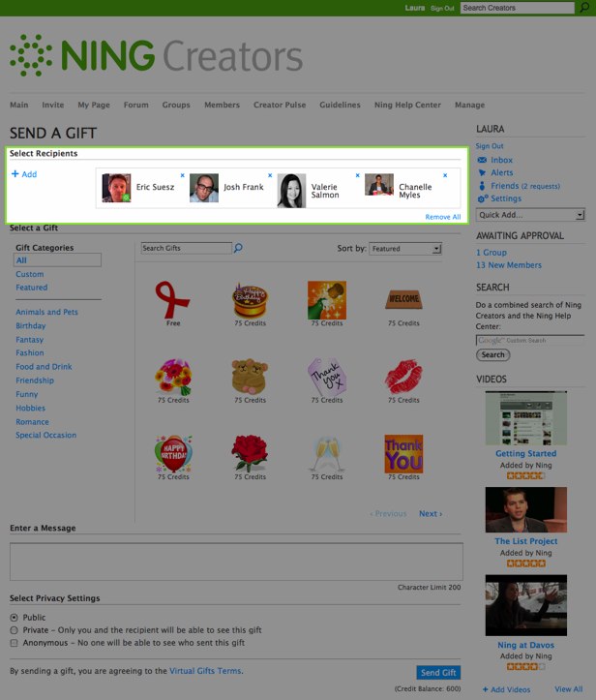This screenshot has height=700, width=596.
Task: Select the All gift category
Action: pos(57,260)
